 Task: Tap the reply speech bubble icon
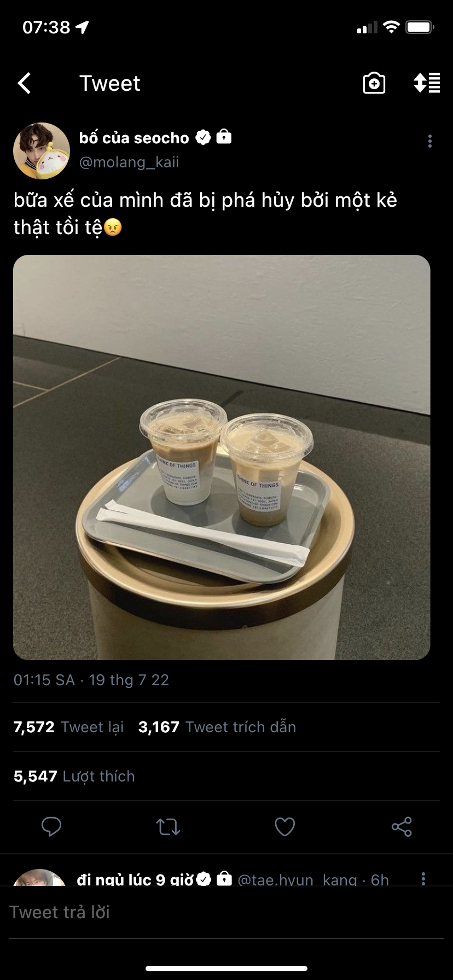point(51,826)
